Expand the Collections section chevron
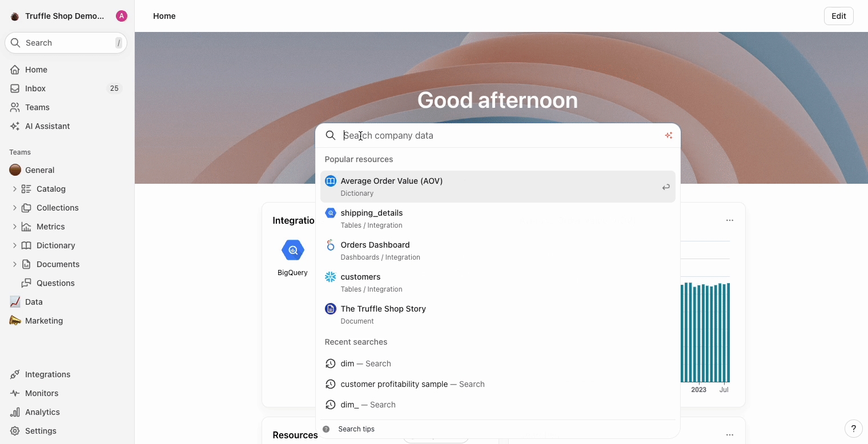 click(15, 208)
